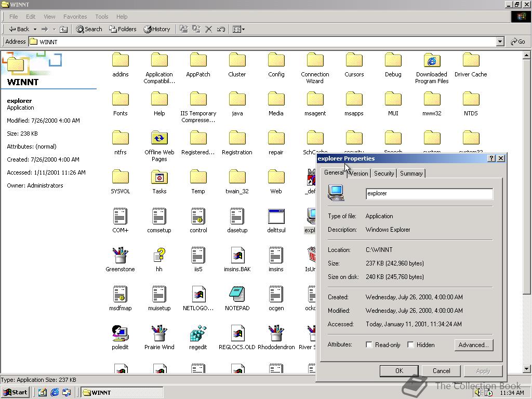
Task: Click the History toolbar button
Action: pyautogui.click(x=157, y=29)
